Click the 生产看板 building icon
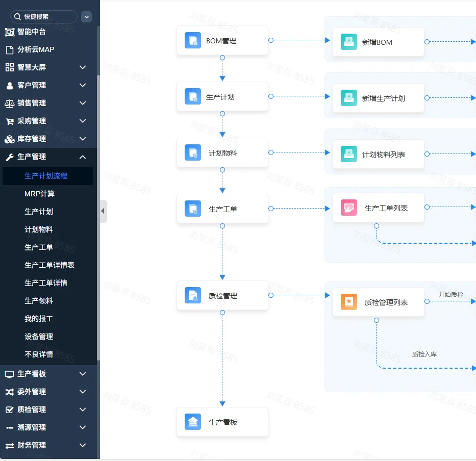The height and width of the screenshot is (461, 476). 192,422
